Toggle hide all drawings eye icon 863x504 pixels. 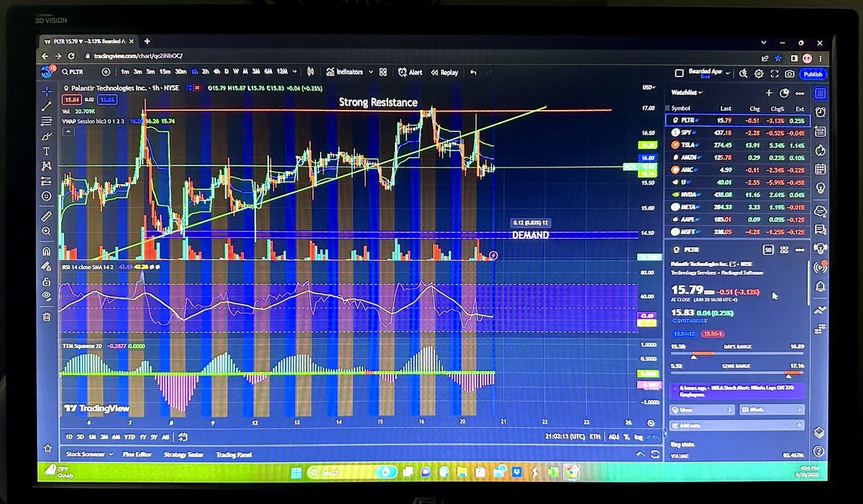pyautogui.click(x=47, y=295)
